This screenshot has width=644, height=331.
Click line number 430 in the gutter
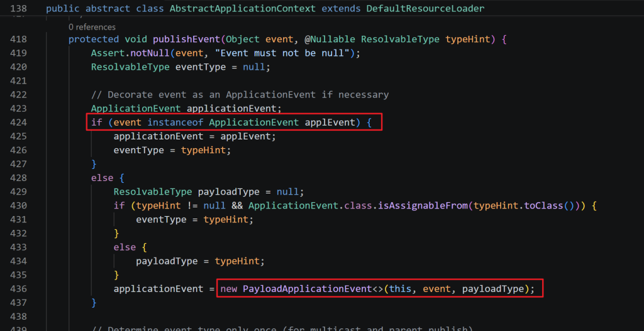[18, 205]
